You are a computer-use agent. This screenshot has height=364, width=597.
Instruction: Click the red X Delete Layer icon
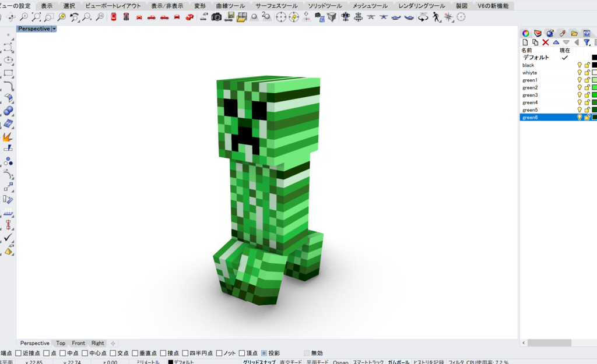click(x=546, y=43)
